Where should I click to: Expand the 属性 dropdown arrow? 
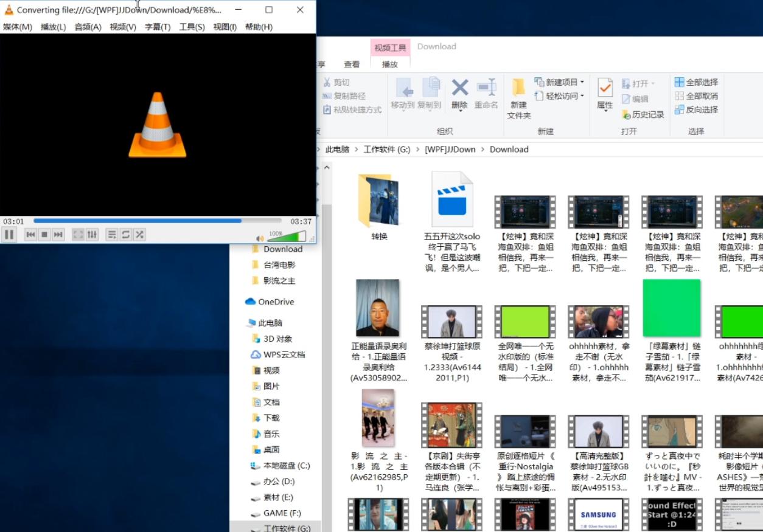coord(604,112)
